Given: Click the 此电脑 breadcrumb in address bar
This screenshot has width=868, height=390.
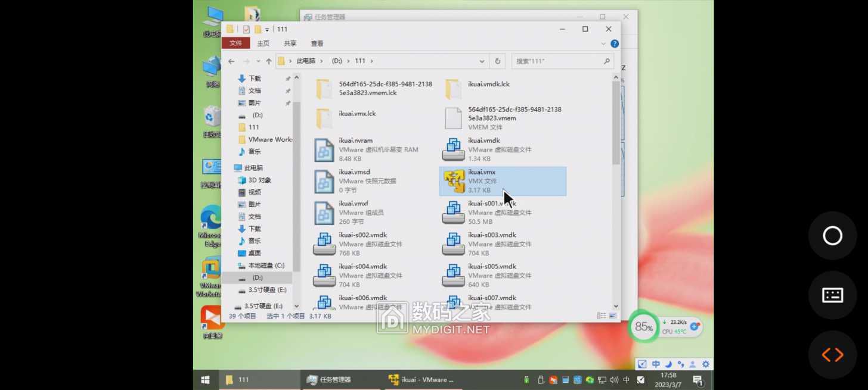Looking at the screenshot, I should point(306,61).
